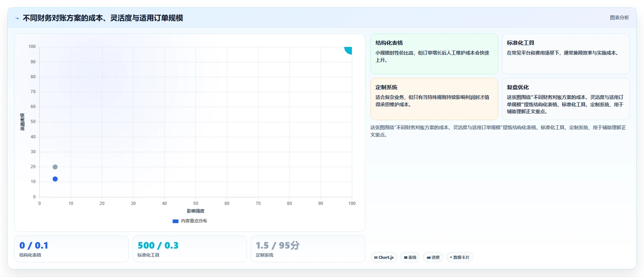Viewport: 644px width, 277px height.
Task: Click the 影响强度 x-axis title
Action: coord(196,211)
